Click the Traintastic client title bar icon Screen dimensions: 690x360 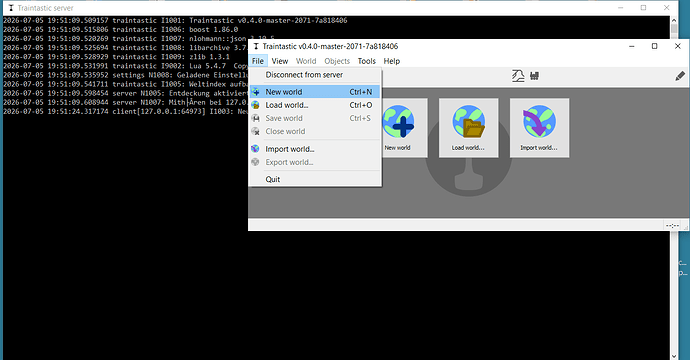pyautogui.click(x=256, y=46)
